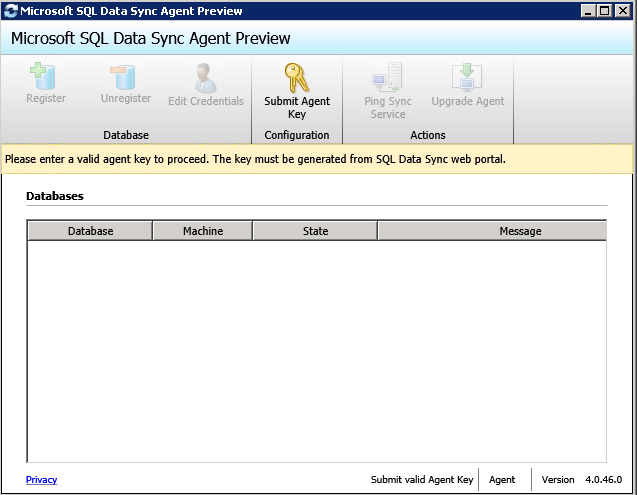
Task: Click the 'Agent' status bar entry
Action: (x=502, y=480)
